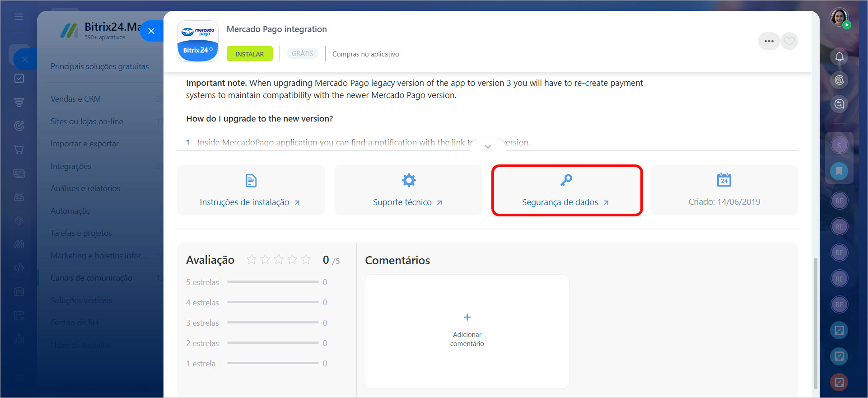
Task: Close the app detail slider with blue X
Action: (151, 31)
